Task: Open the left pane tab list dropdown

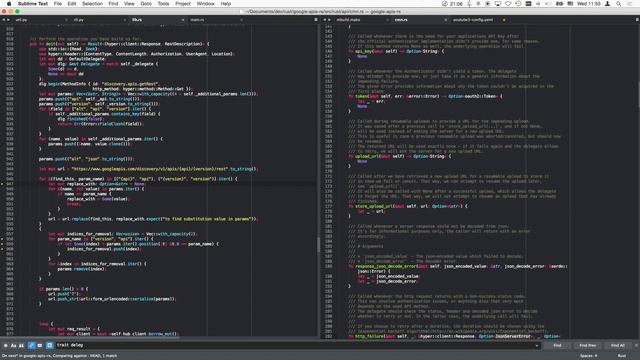Action: point(316,20)
